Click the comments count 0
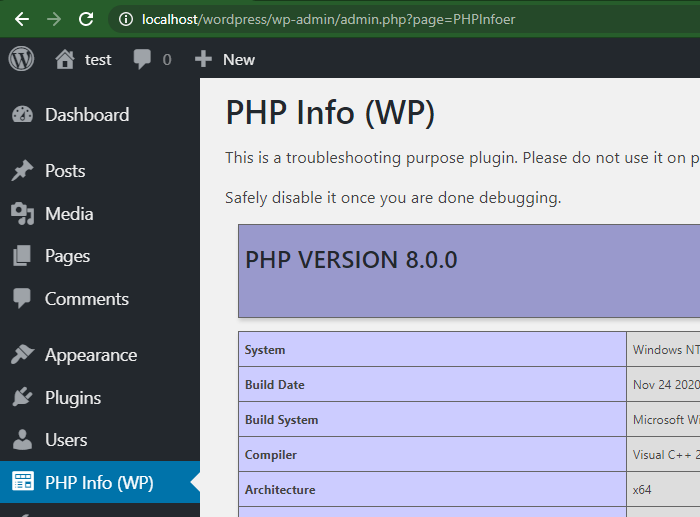The image size is (700, 517). [x=167, y=59]
